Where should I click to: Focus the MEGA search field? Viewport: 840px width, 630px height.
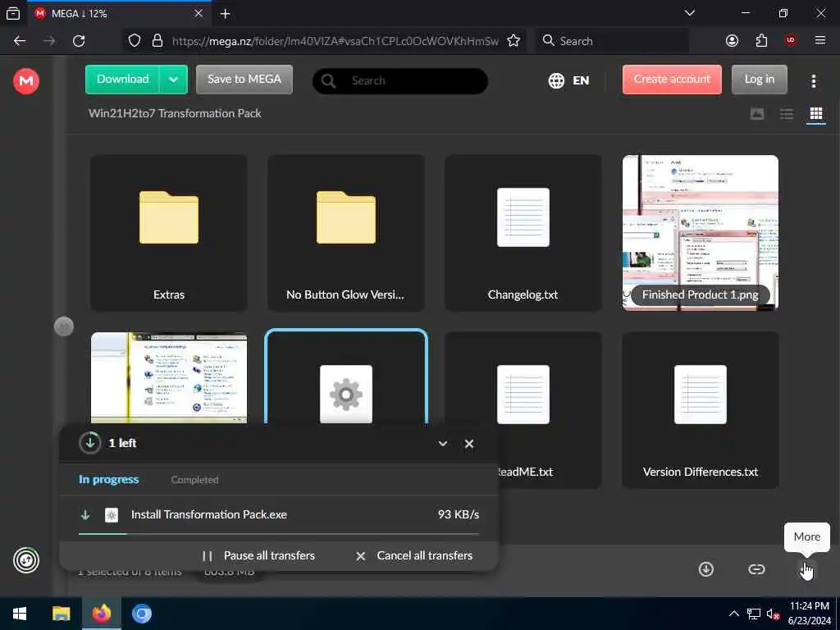pos(399,81)
